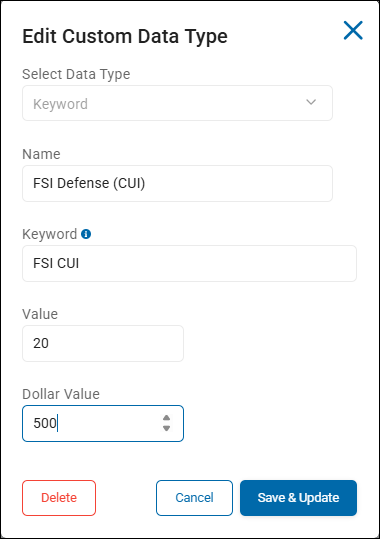
Task: Delete this custom data type
Action: [x=59, y=498]
